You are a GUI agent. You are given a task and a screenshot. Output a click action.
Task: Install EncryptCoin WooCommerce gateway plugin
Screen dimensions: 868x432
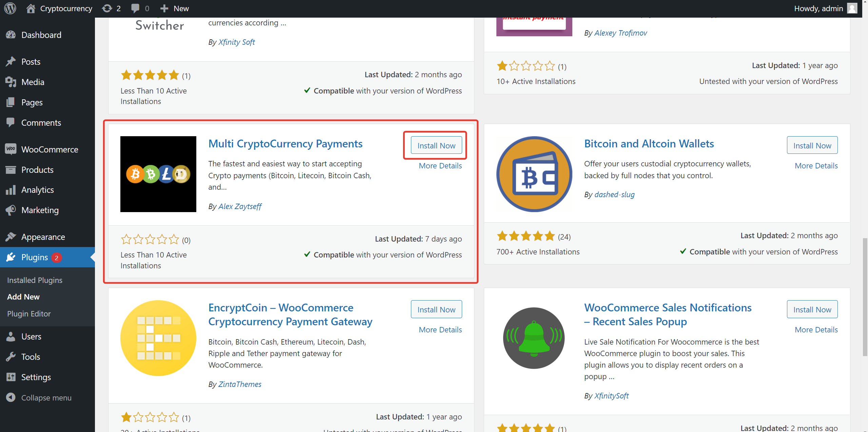[436, 309]
